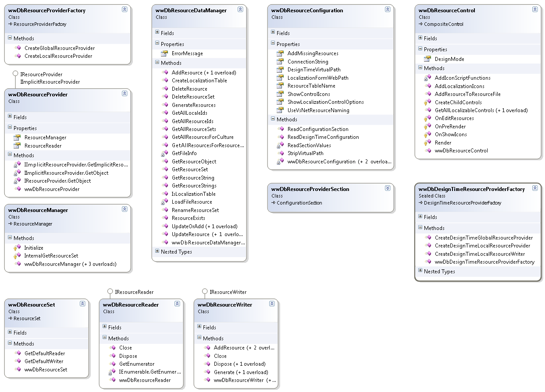This screenshot has height=392, width=545.
Task: Click the InternalGetResourceSet protected method icon
Action: pyautogui.click(x=17, y=256)
